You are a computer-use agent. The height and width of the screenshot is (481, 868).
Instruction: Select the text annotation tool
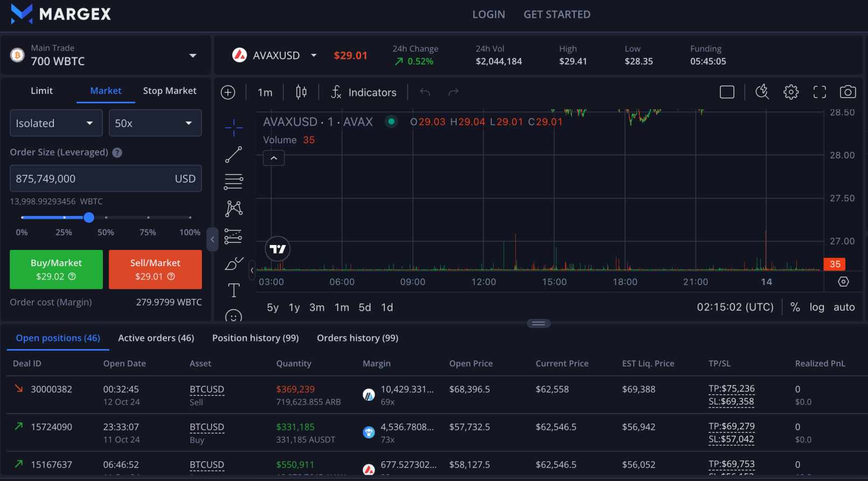click(234, 290)
